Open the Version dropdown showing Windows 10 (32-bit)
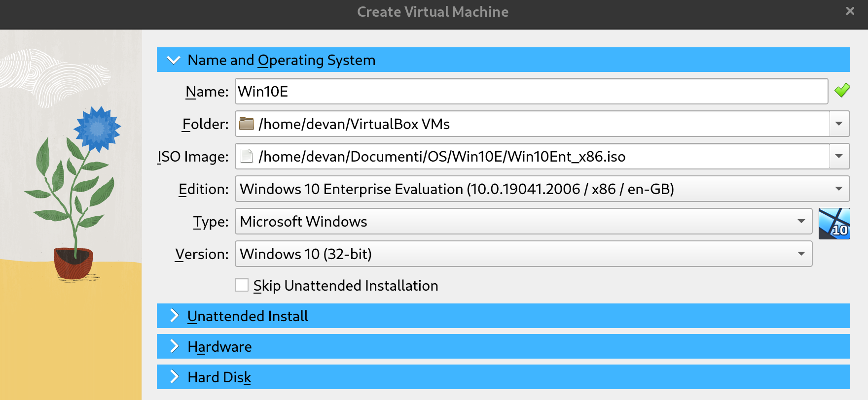868x400 pixels. [x=523, y=254]
